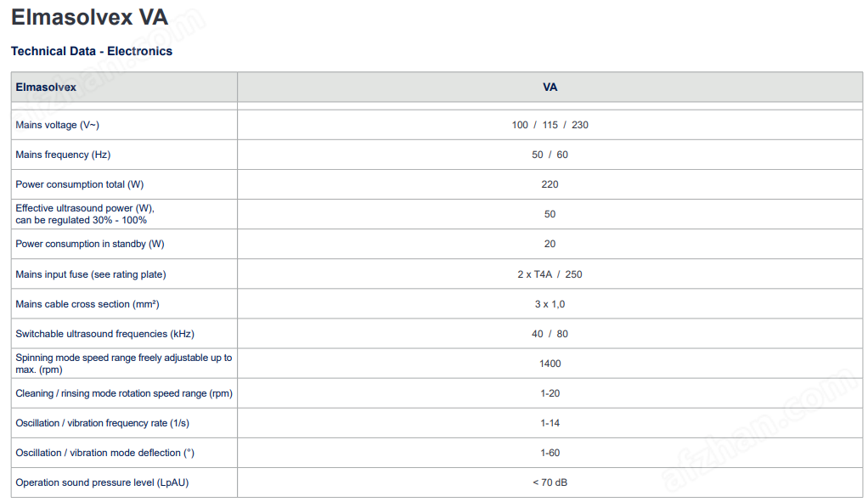868x502 pixels.
Task: Click 'Mains cable cross section (mm²)' label
Action: click(87, 304)
